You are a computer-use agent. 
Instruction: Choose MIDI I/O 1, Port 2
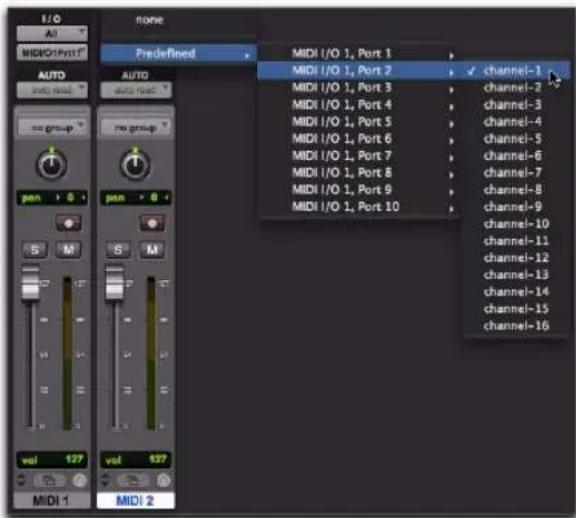358,71
